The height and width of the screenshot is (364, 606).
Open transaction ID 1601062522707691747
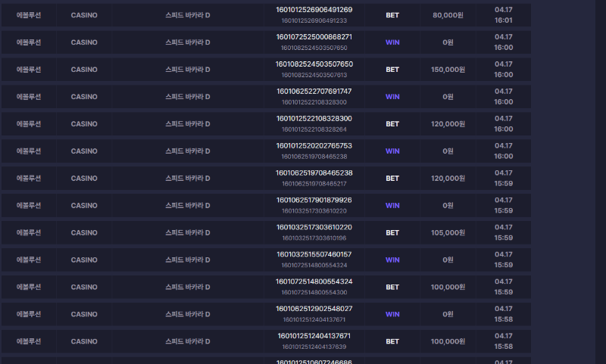pos(314,92)
